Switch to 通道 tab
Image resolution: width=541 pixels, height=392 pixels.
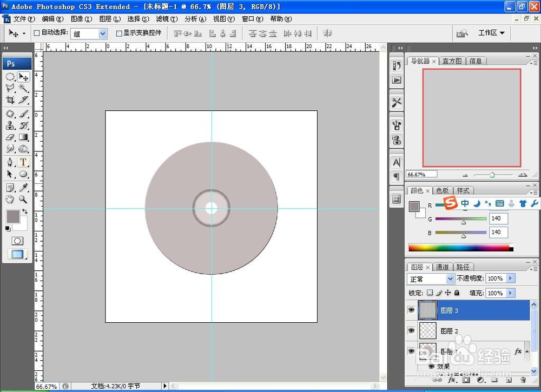pos(442,267)
